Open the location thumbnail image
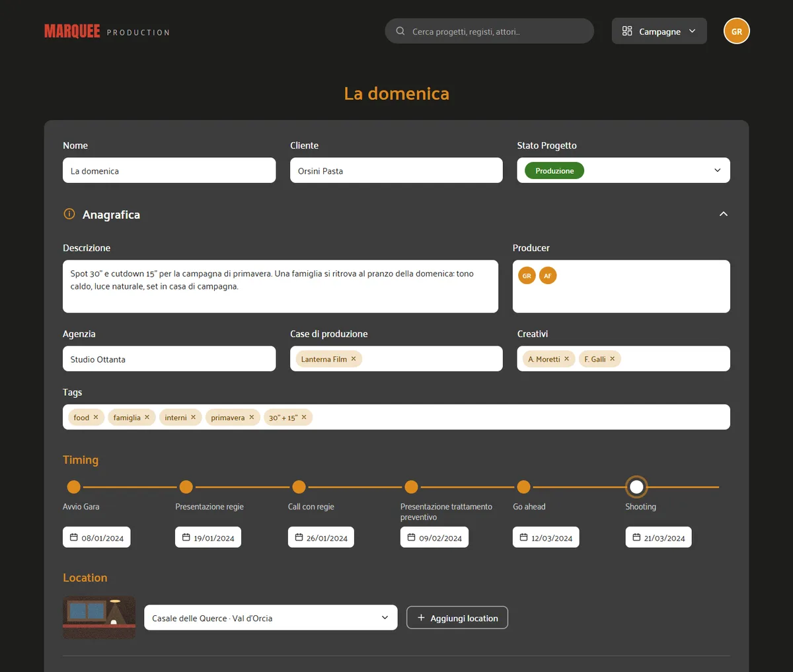Image resolution: width=793 pixels, height=672 pixels. [x=99, y=618]
